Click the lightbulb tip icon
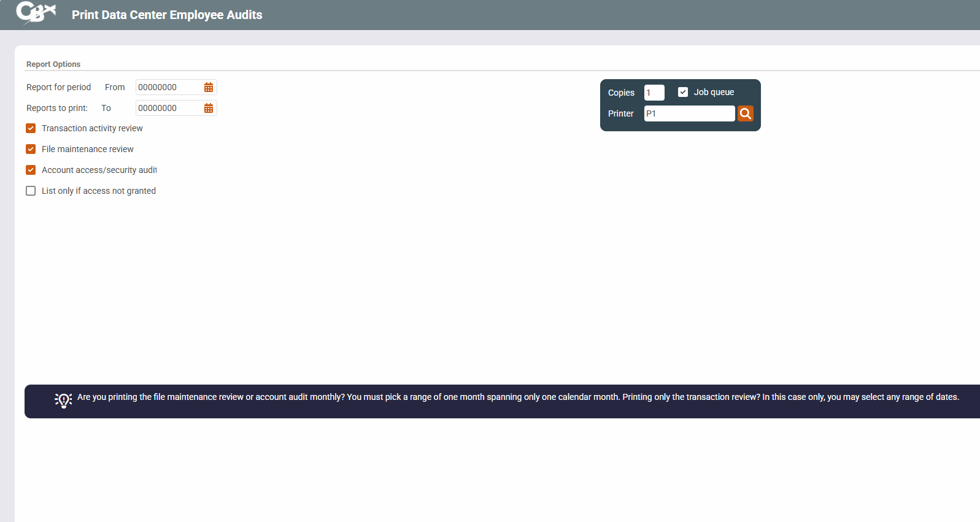 (x=63, y=401)
